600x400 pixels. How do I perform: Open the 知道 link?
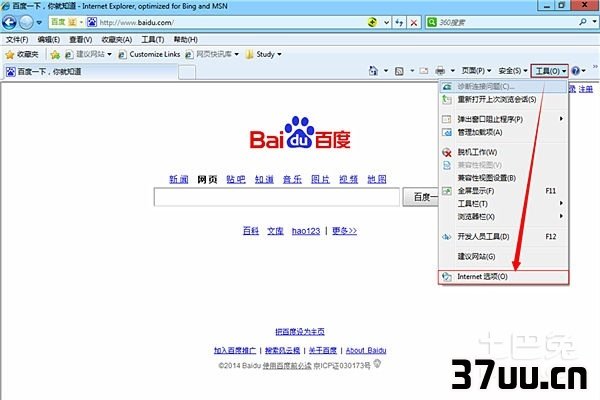pos(264,179)
